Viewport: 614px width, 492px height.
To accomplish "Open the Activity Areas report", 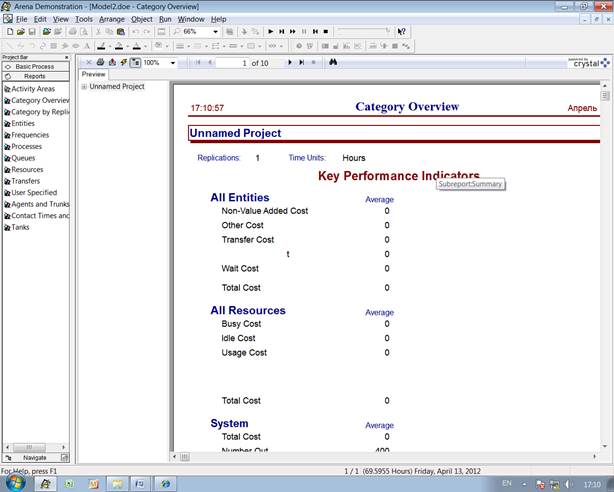I will pyautogui.click(x=29, y=89).
